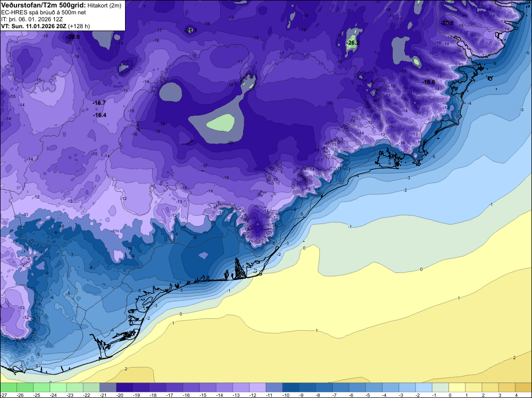This screenshot has height=398, width=532.
Task: Pick the -6 medium blue legend swatch
Action: 358,387
